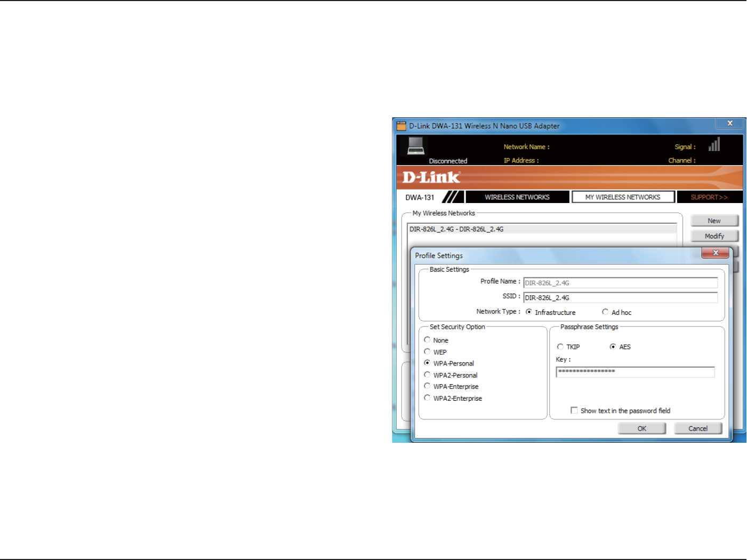Click the New profile button

714,221
